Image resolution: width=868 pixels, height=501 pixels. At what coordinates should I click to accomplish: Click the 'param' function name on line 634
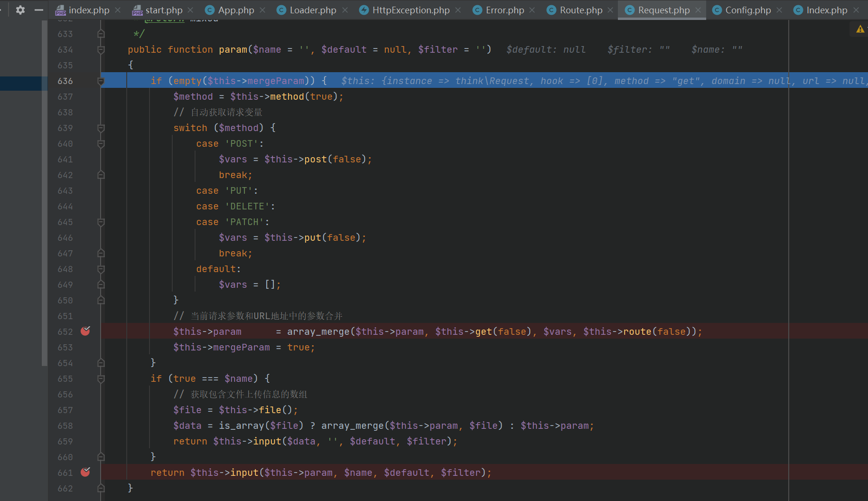[233, 49]
